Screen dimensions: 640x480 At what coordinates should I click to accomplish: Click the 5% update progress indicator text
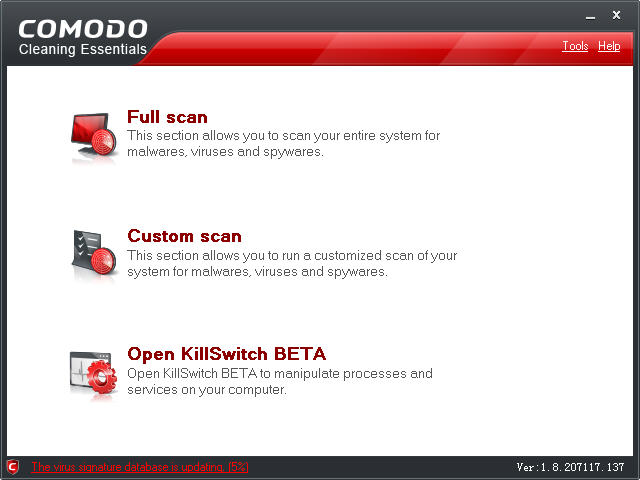236,467
